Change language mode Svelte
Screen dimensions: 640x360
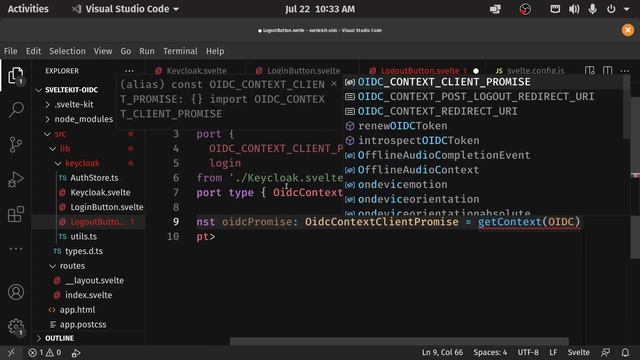[x=578, y=352]
